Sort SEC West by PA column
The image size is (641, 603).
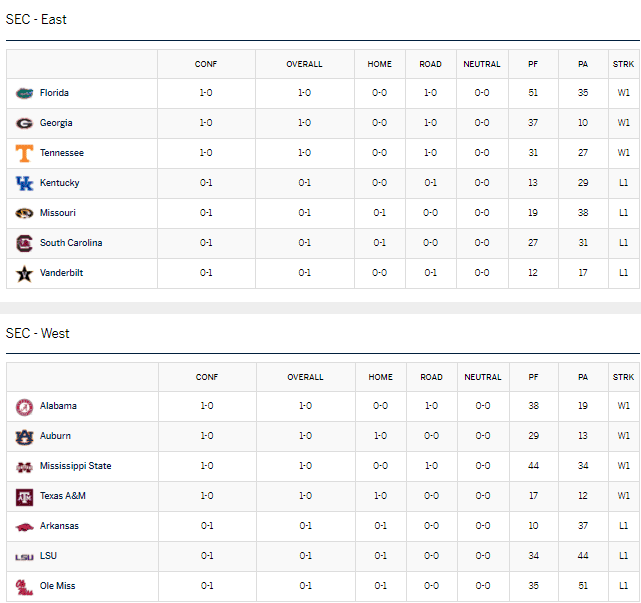pos(583,377)
